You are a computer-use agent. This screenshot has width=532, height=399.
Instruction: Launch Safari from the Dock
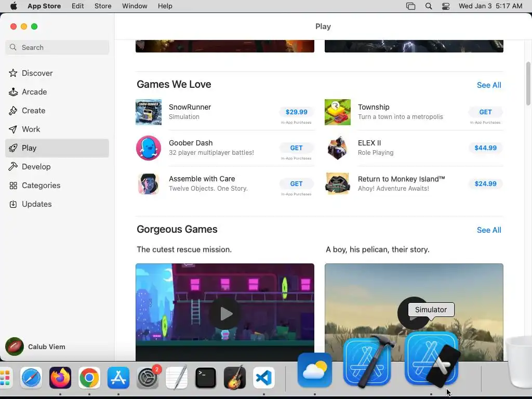click(31, 378)
